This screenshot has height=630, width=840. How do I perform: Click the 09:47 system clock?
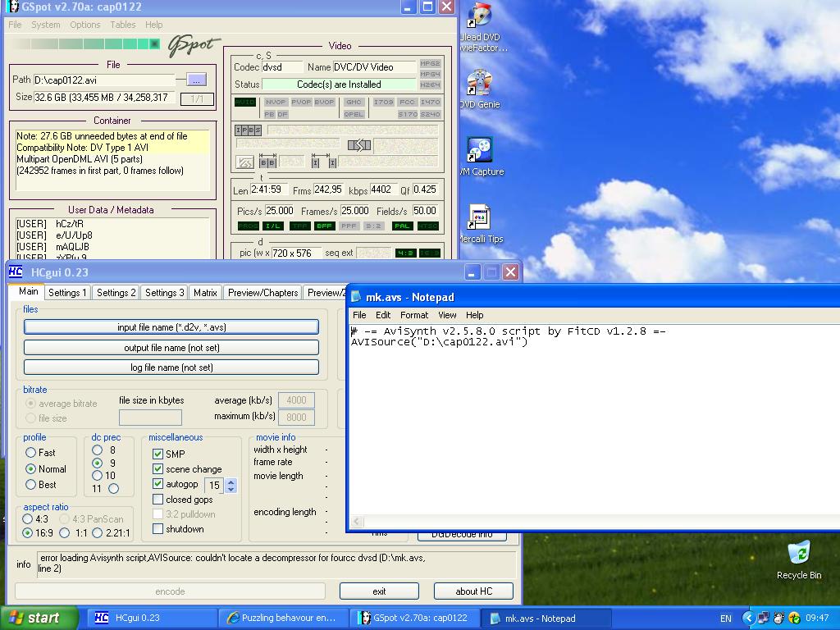click(x=817, y=619)
